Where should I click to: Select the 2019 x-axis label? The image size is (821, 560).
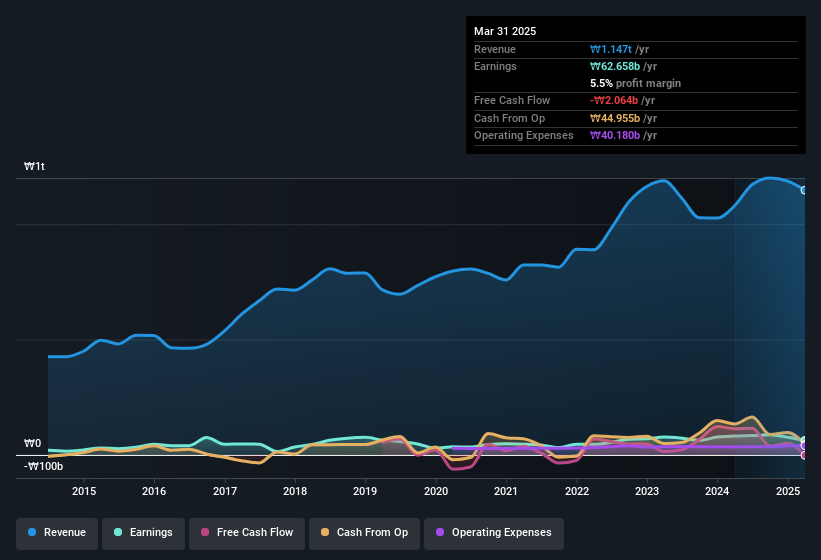365,491
